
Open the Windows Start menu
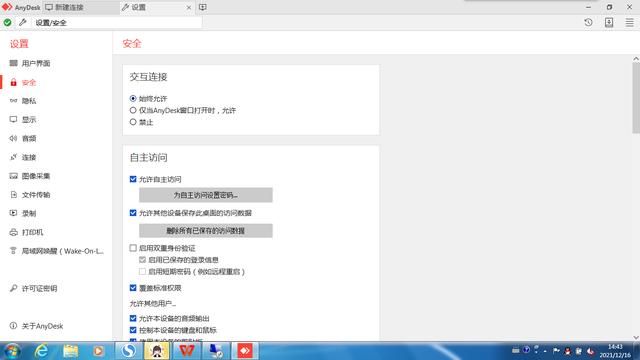12,351
